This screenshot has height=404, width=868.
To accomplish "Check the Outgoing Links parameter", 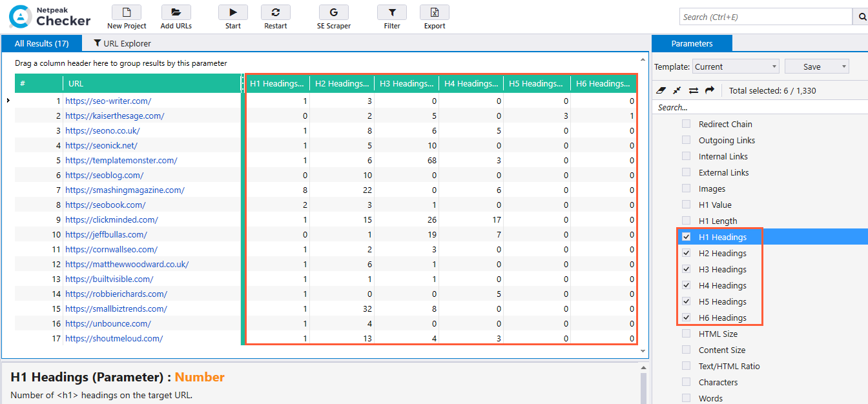I will 686,140.
